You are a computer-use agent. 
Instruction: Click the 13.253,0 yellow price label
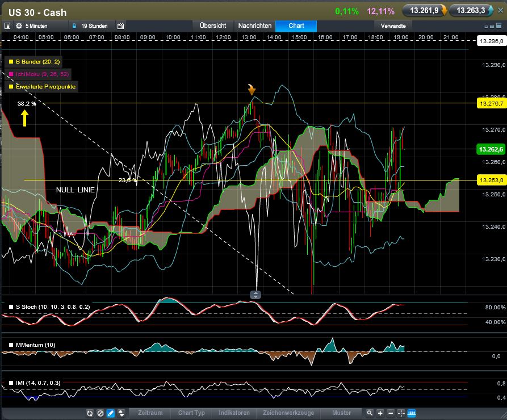tap(492, 180)
